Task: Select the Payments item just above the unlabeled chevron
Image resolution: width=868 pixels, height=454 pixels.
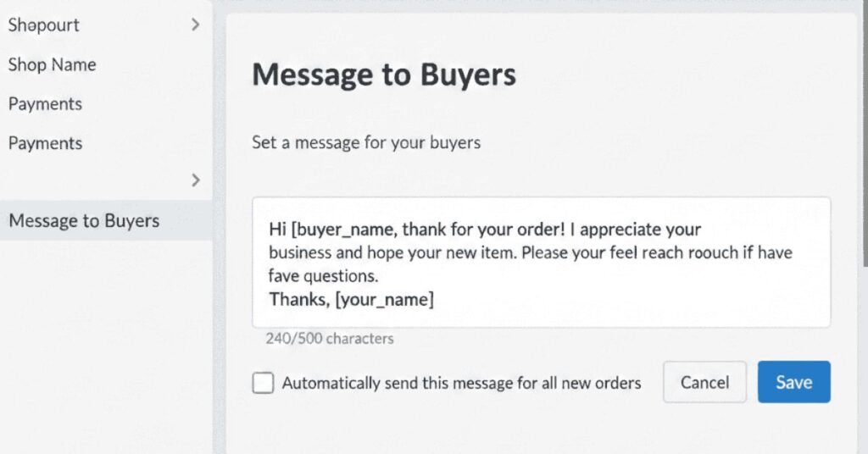Action: pyautogui.click(x=45, y=143)
